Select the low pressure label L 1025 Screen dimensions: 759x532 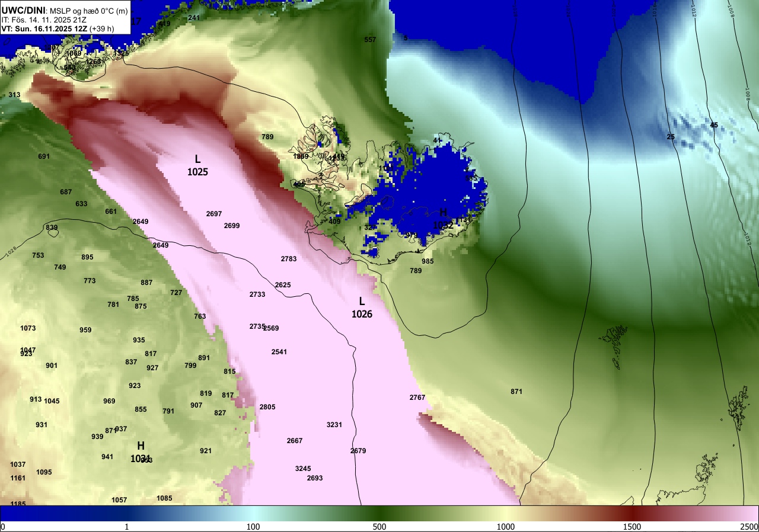coord(197,165)
